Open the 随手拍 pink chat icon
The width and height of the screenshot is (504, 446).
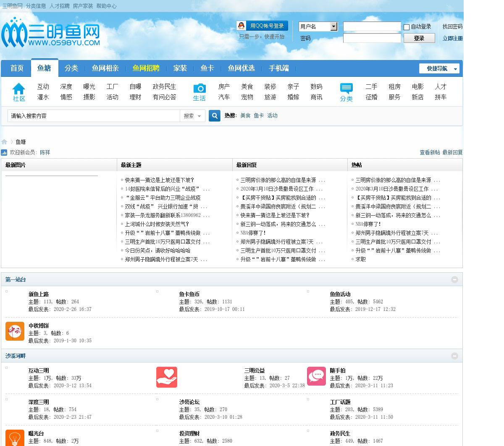click(316, 376)
